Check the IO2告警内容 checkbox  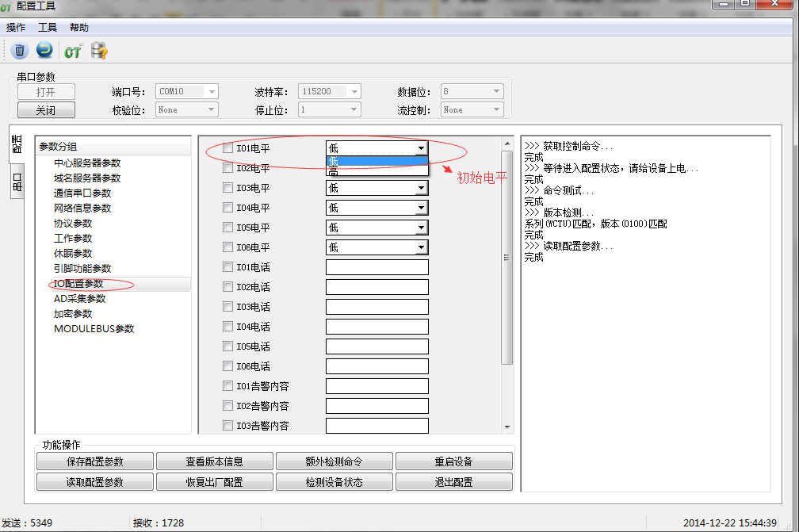point(227,406)
